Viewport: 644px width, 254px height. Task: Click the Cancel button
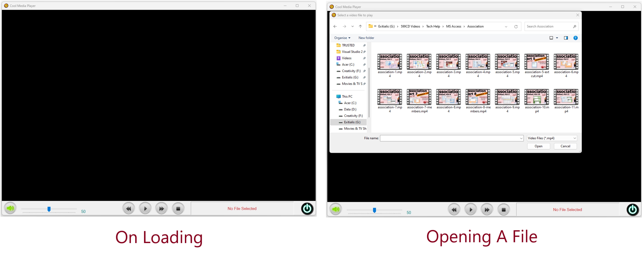565,146
